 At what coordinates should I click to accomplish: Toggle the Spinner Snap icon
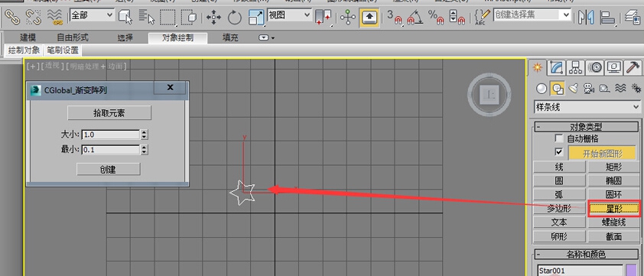tap(457, 18)
